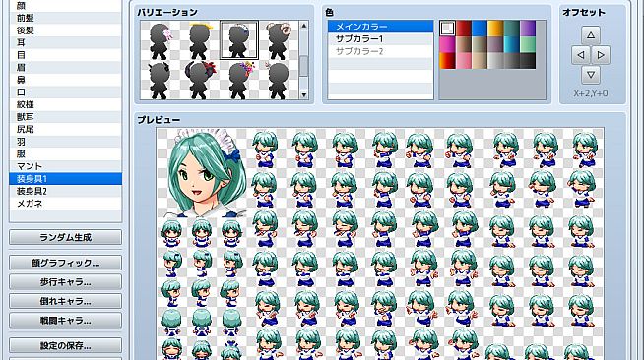The width and height of the screenshot is (644, 360).
Task: Click ランダム生成 button
Action: [65, 237]
